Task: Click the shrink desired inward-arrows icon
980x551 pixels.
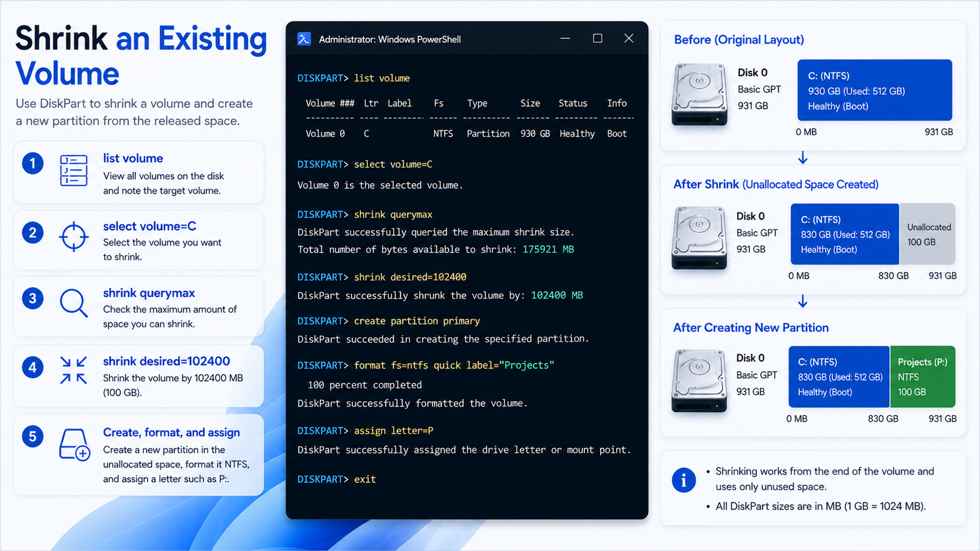Action: coord(73,370)
